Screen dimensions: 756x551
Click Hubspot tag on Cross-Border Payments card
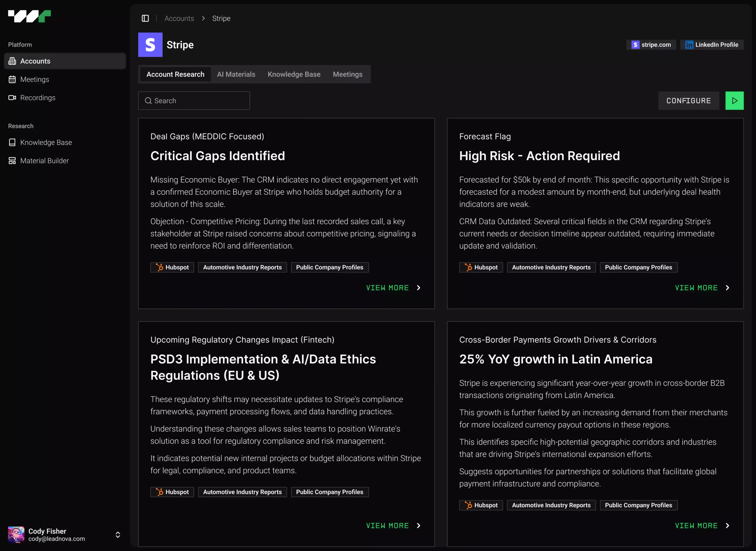point(481,505)
